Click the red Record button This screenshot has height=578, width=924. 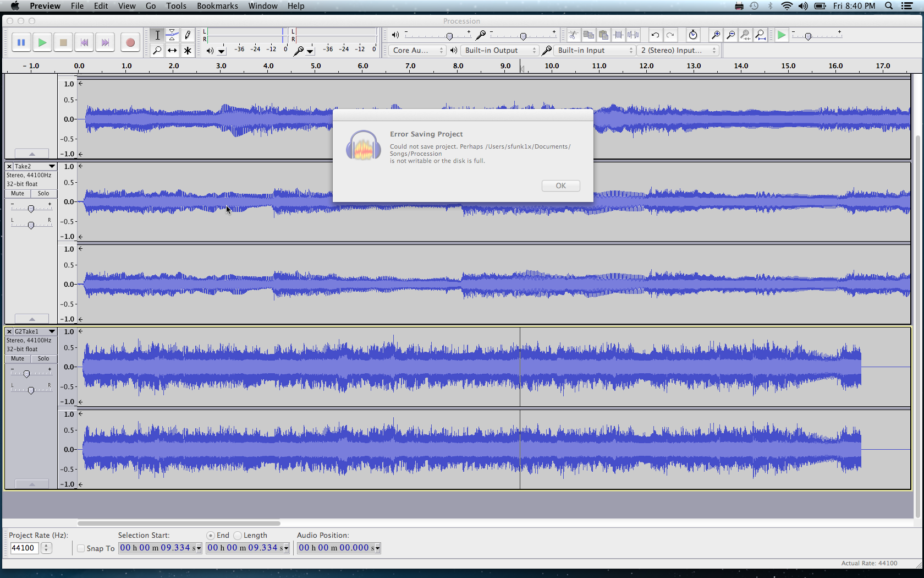130,42
